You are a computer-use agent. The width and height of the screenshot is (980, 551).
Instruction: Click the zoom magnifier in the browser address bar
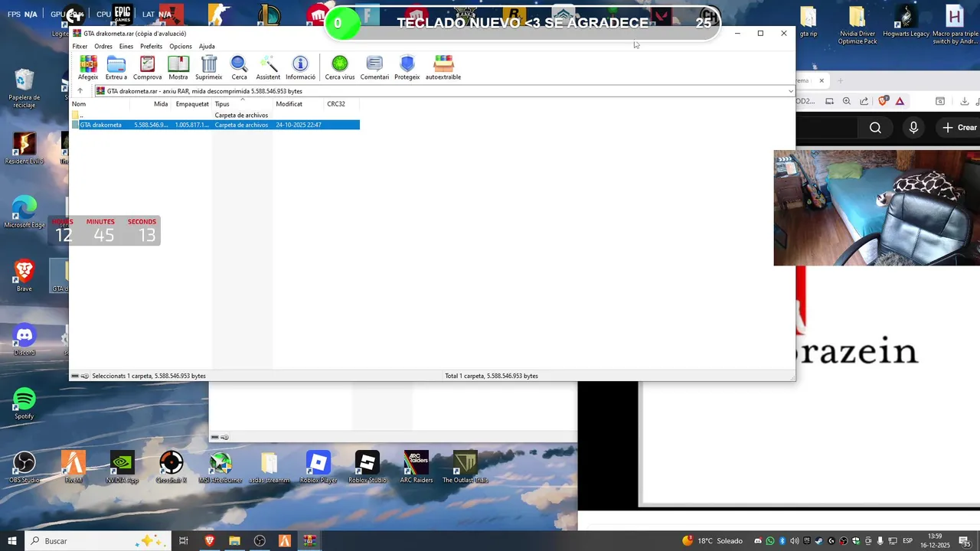coord(847,101)
